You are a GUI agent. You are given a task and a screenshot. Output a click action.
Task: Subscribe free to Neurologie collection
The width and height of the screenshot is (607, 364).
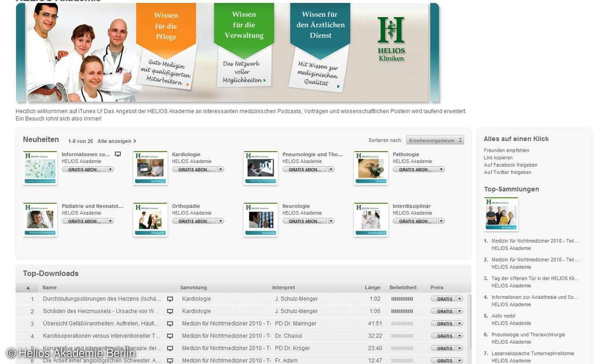point(305,221)
